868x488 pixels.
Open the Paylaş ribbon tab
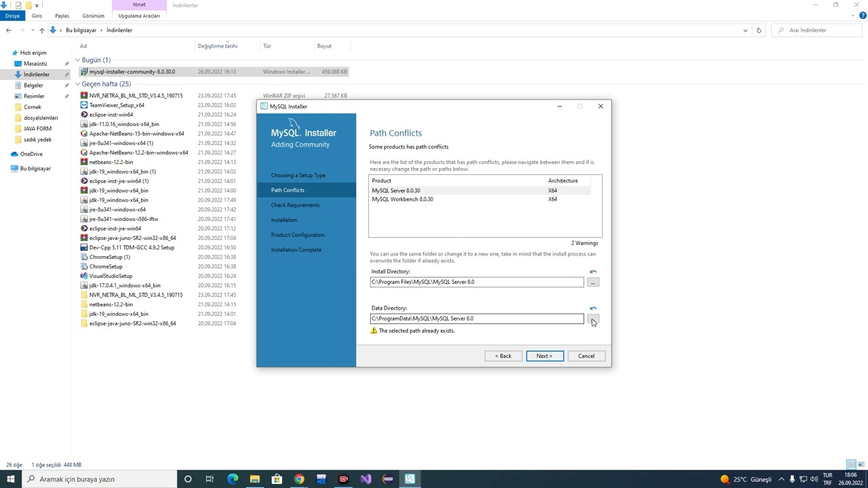62,16
